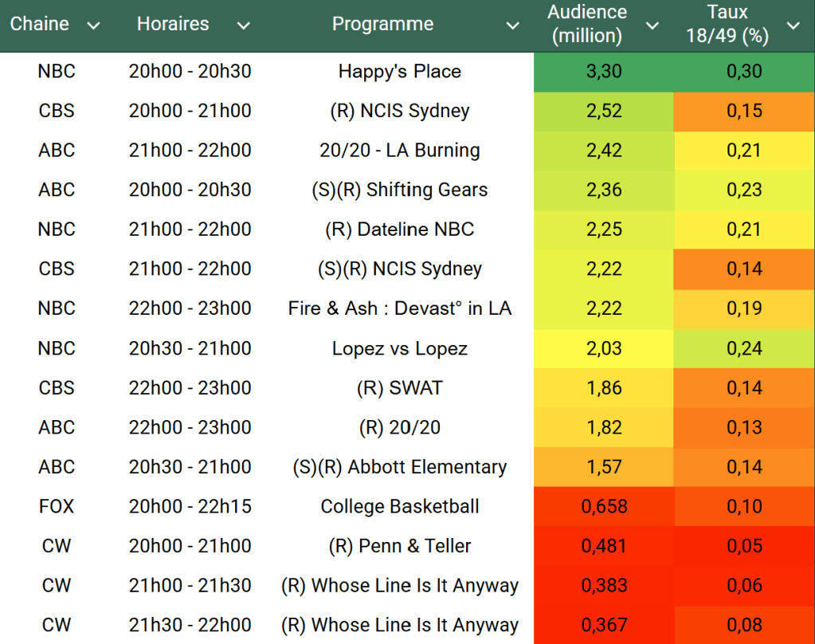Screen dimensions: 815x644
Task: Select the 20/20 - LA Burning cell
Action: click(399, 151)
